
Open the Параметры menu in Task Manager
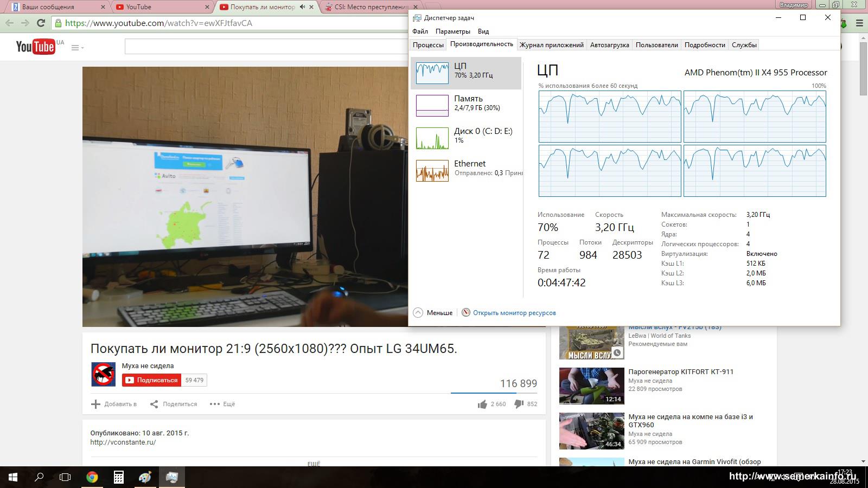pos(452,31)
